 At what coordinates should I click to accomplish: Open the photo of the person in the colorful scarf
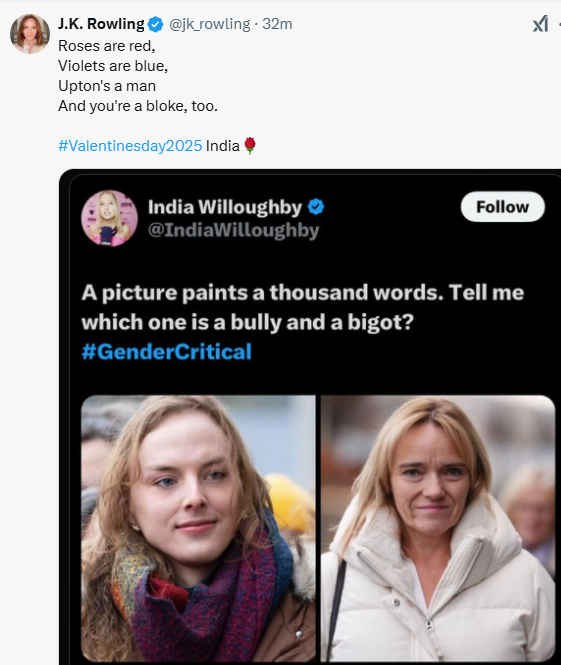pos(198,528)
